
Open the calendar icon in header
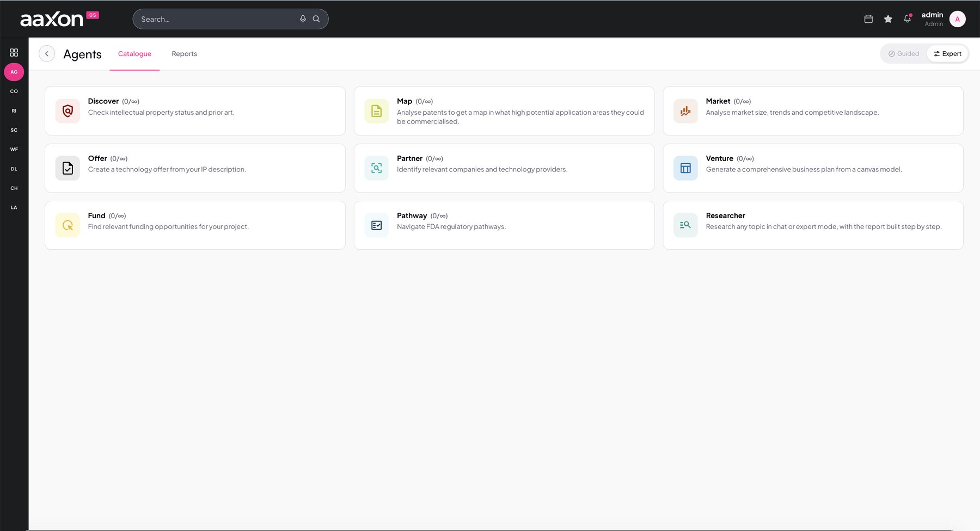click(x=868, y=19)
